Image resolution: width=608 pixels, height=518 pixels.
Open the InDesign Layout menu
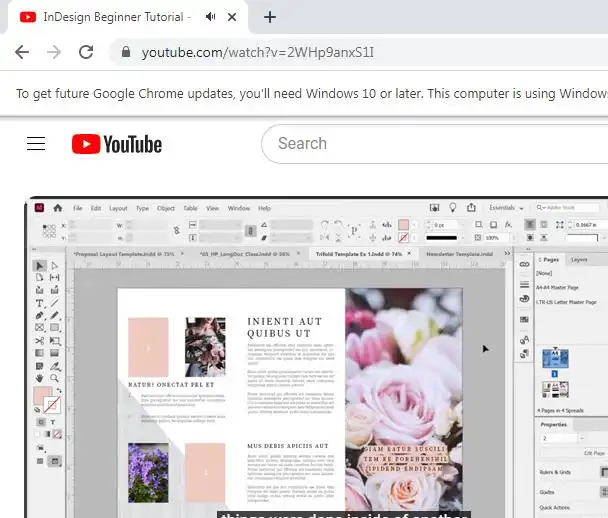(x=118, y=208)
